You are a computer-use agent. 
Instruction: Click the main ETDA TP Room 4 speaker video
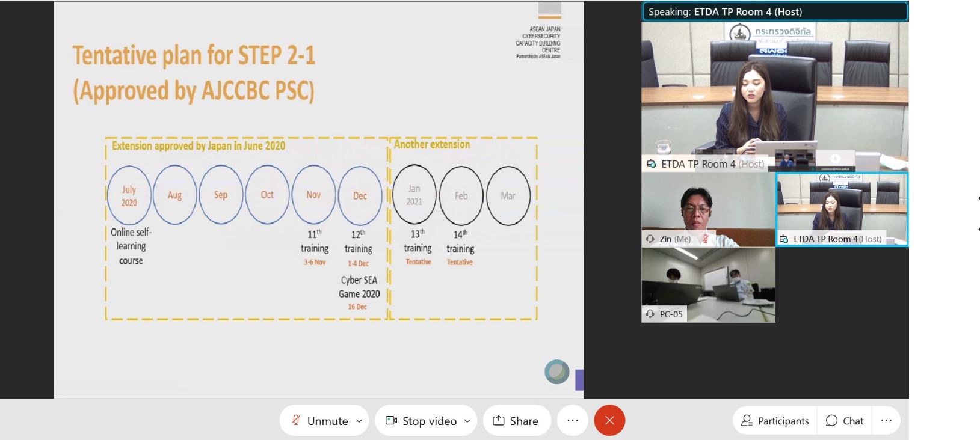[x=775, y=90]
